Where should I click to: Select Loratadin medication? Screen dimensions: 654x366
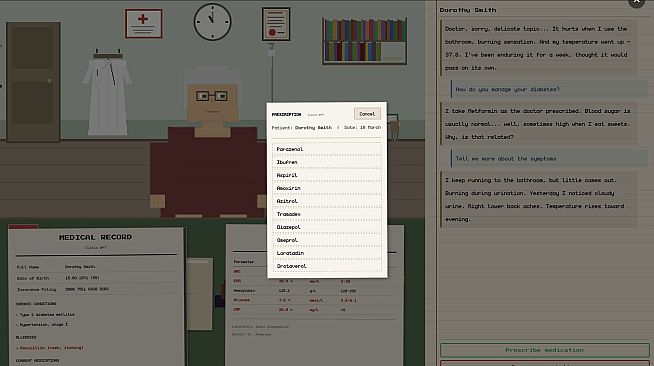[327, 253]
